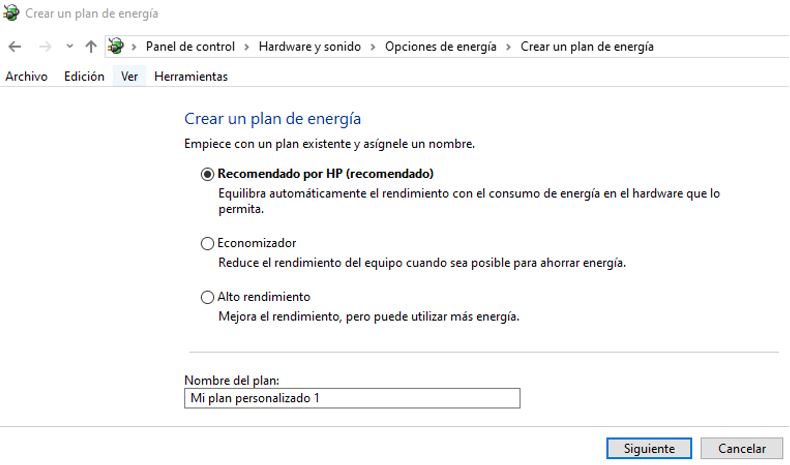Open the Herramientas menu
The width and height of the screenshot is (790, 465).
tap(191, 76)
